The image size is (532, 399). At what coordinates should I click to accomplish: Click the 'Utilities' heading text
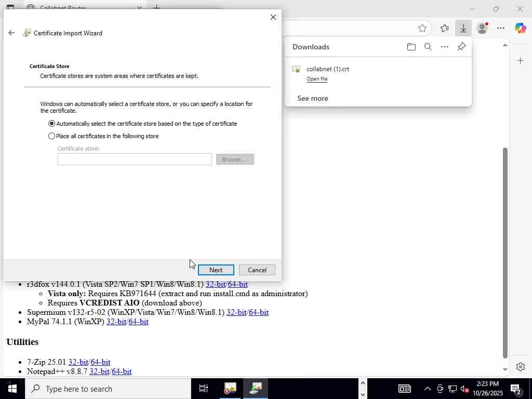click(x=22, y=342)
